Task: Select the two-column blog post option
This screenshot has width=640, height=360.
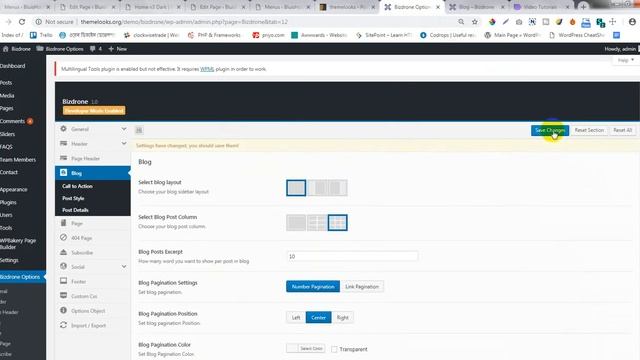Action: click(x=317, y=222)
